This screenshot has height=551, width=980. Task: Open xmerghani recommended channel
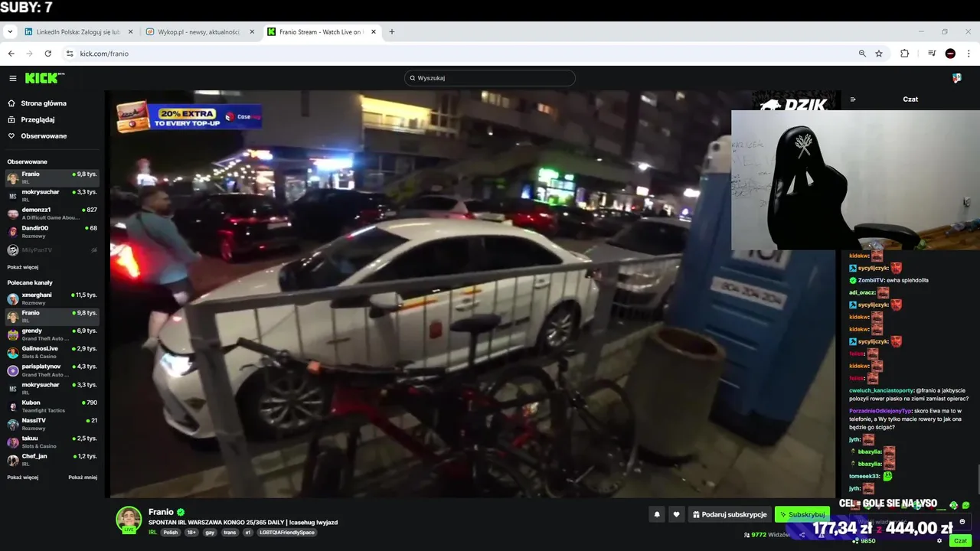[52, 298]
